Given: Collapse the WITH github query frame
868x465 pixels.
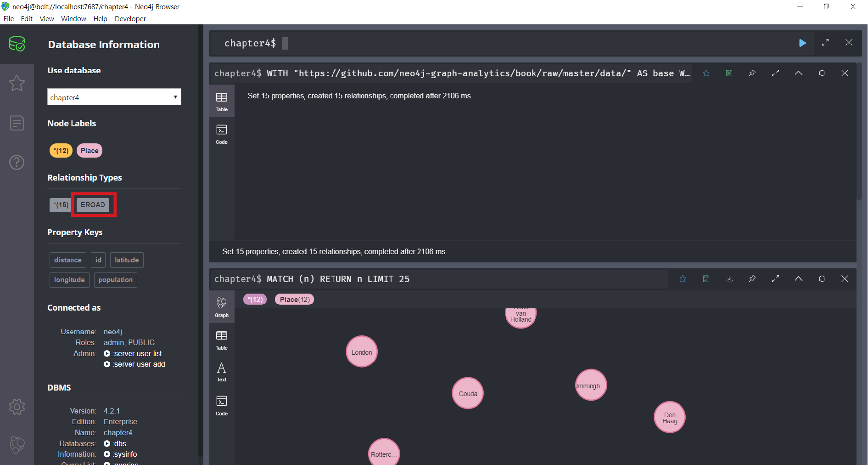Looking at the screenshot, I should click(799, 73).
